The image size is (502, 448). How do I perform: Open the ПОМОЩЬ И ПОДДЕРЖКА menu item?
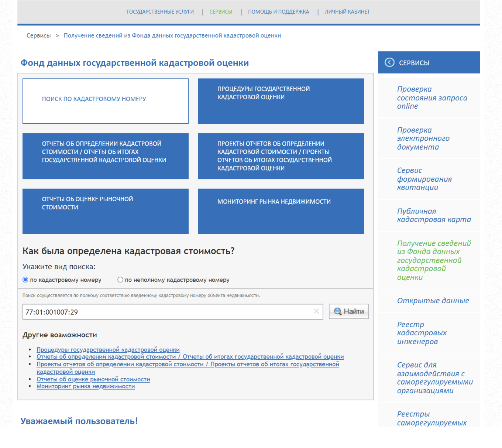[278, 12]
